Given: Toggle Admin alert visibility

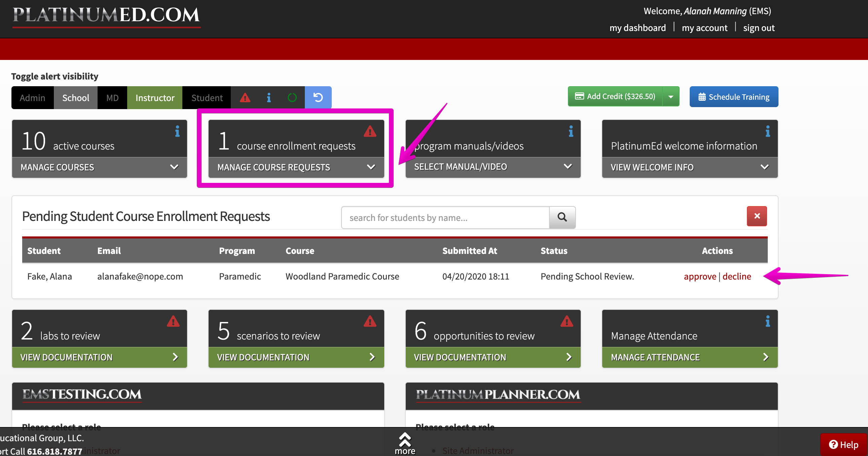Looking at the screenshot, I should 32,98.
